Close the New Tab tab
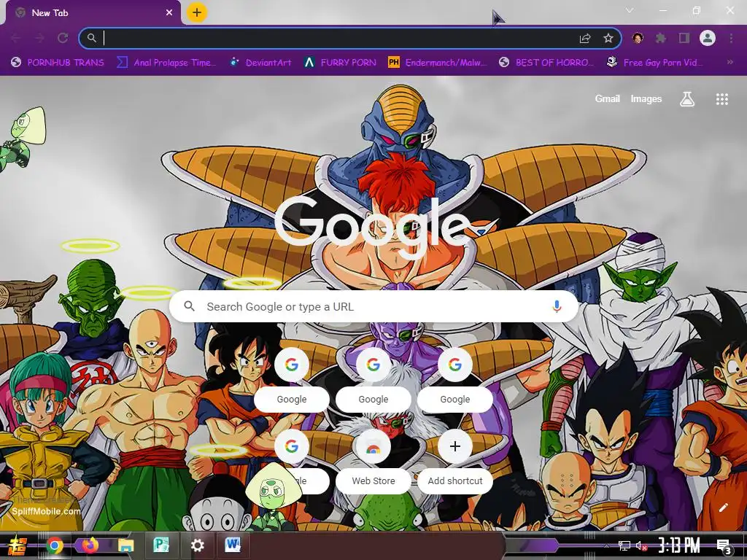The image size is (747, 560). click(169, 13)
